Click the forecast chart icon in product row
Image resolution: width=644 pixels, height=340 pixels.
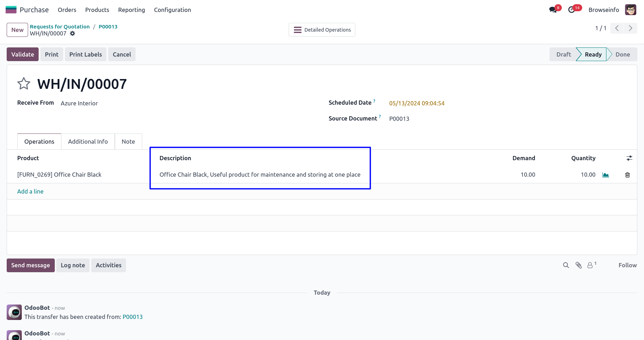pos(606,175)
